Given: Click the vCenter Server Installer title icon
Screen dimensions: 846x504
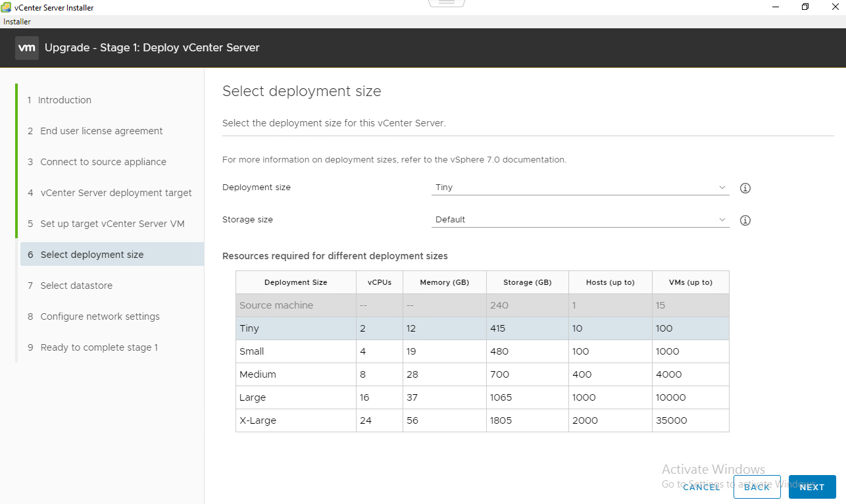Looking at the screenshot, I should 6,8.
